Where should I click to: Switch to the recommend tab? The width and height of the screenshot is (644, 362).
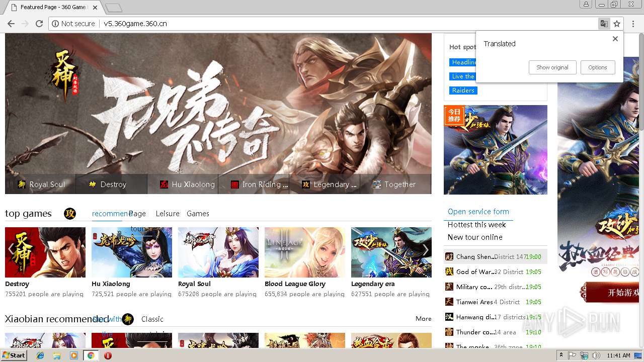[x=112, y=214]
